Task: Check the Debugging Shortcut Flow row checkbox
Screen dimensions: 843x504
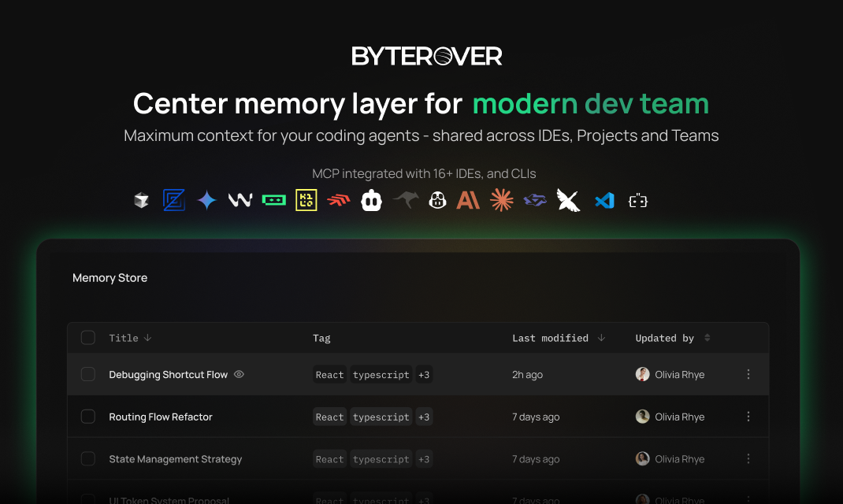Action: [x=88, y=374]
